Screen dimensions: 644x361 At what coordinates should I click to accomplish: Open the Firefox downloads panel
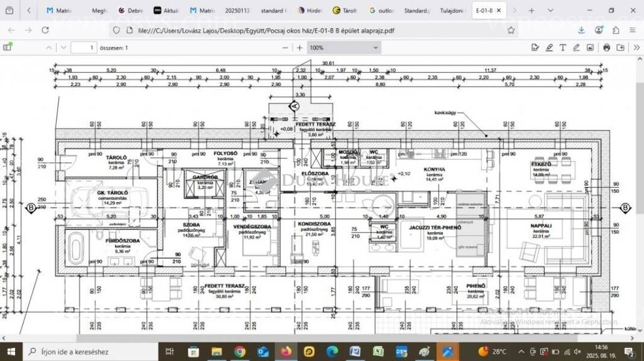(x=581, y=30)
